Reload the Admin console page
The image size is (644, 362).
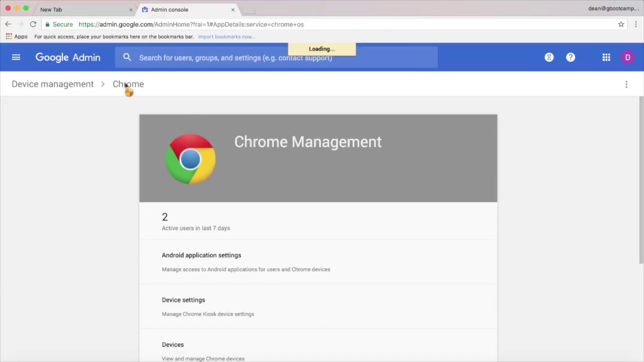click(x=33, y=24)
